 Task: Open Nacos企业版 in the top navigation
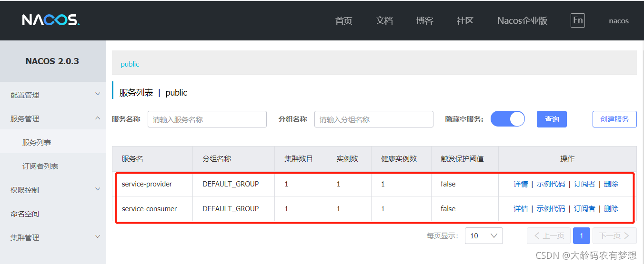coord(522,20)
